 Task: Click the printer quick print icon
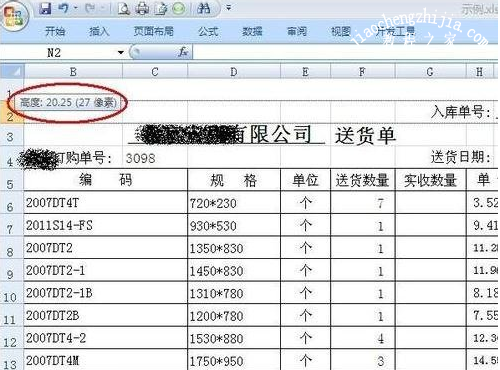(142, 8)
